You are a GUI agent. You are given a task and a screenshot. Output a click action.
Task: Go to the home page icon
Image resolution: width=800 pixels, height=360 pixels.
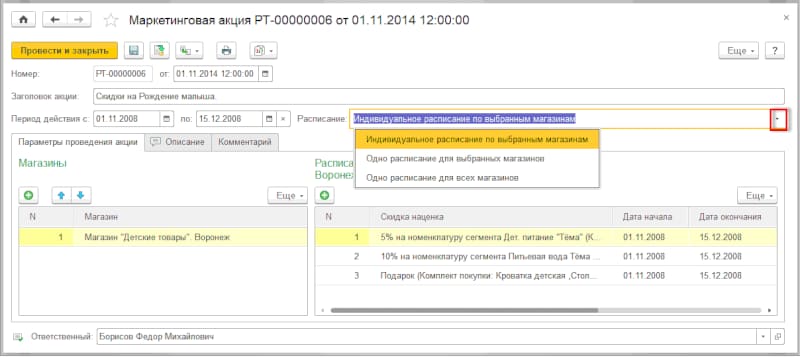23,20
